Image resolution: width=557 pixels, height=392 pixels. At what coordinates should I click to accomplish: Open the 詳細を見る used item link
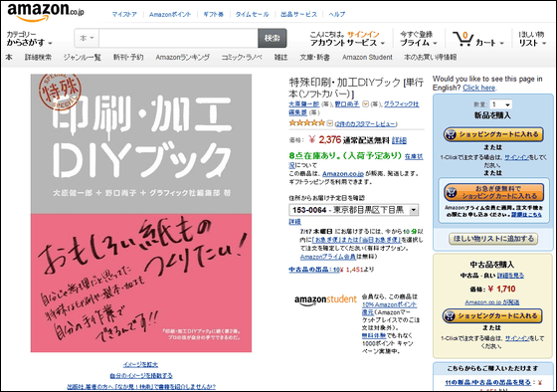tap(510, 276)
